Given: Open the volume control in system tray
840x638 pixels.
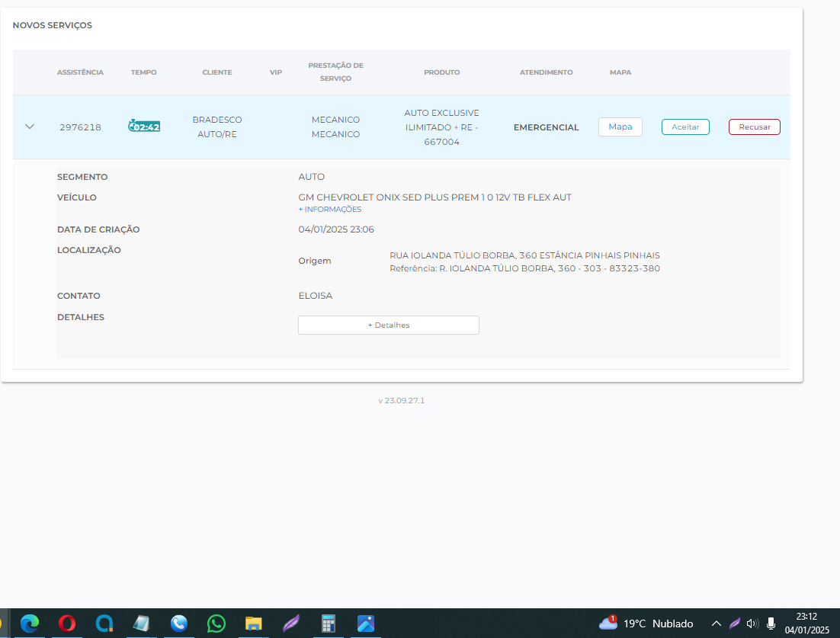Looking at the screenshot, I should pyautogui.click(x=752, y=624).
